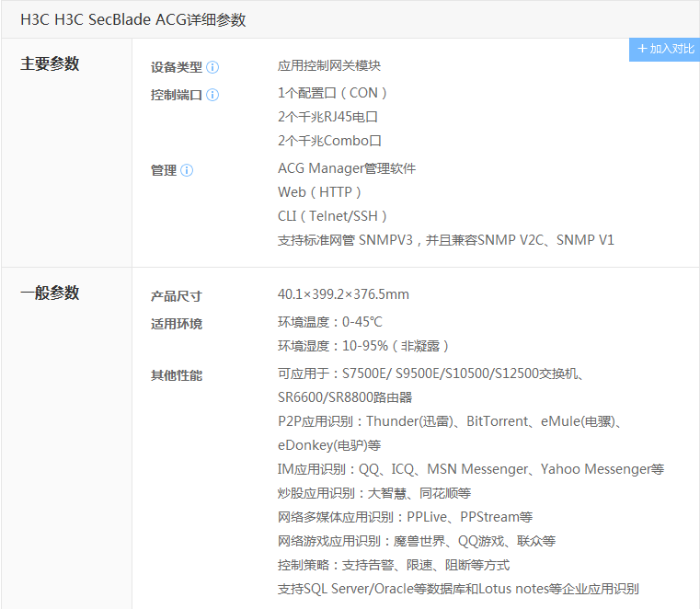Click the 适用环境 label
The height and width of the screenshot is (609, 700).
point(177,324)
